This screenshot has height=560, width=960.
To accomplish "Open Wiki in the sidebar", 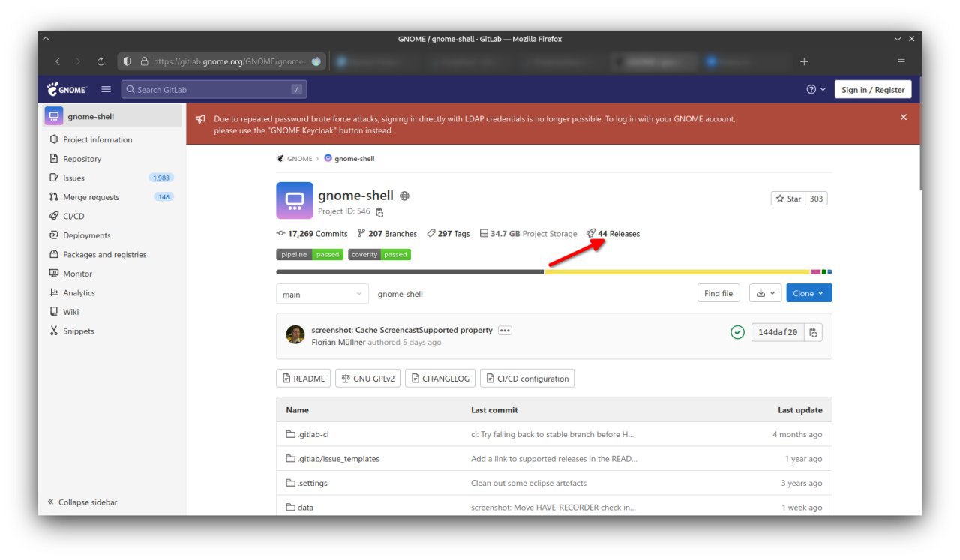I will [70, 312].
